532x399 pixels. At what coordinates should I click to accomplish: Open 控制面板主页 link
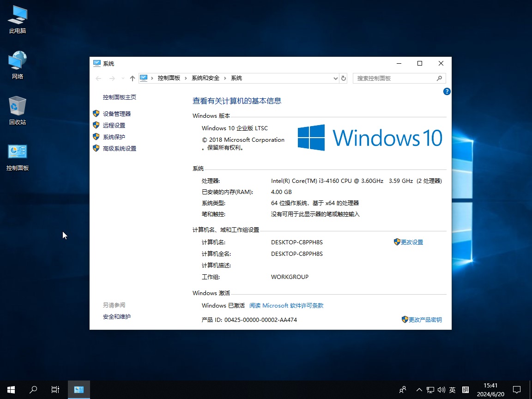point(120,97)
